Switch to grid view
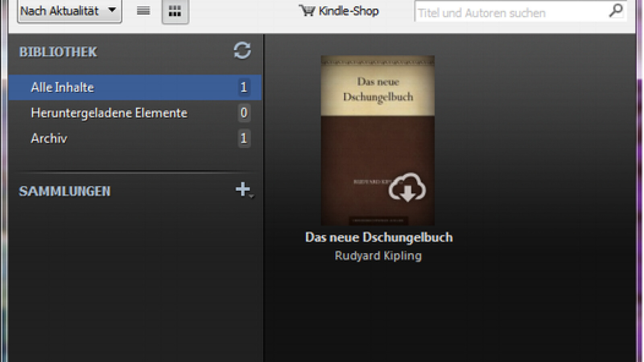Viewport: 644px width, 362px height. pos(175,11)
